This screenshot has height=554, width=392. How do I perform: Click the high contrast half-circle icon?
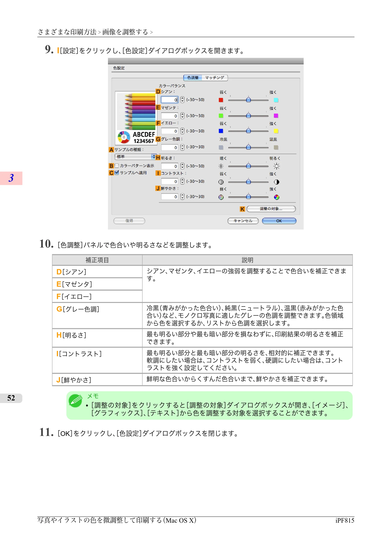coord(276,182)
